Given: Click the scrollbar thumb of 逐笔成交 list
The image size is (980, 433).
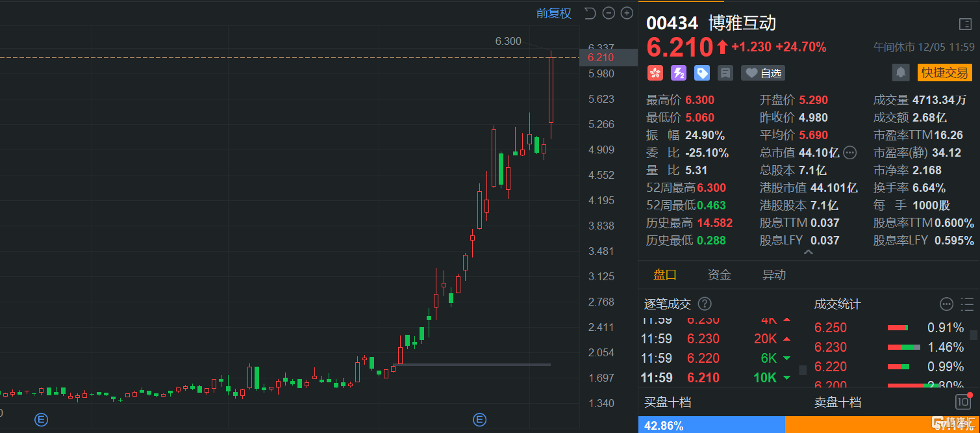Looking at the screenshot, I should click(x=802, y=370).
